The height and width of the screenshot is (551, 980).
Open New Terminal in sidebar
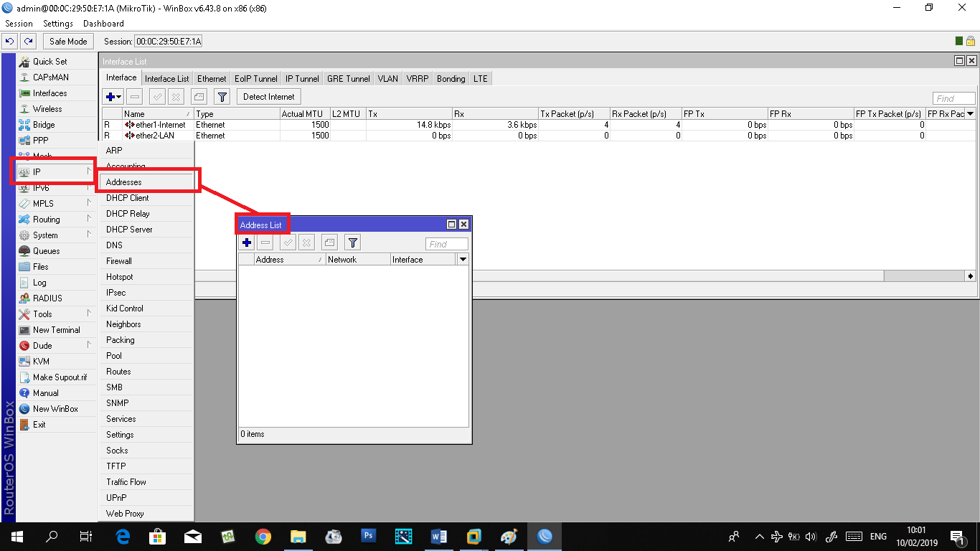tap(56, 330)
